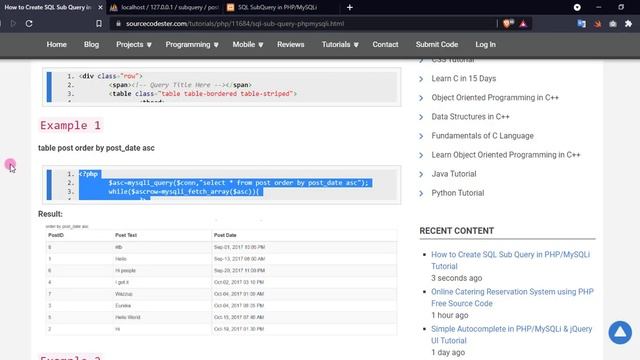
Task: Click the div class row code block
Action: coord(222,87)
